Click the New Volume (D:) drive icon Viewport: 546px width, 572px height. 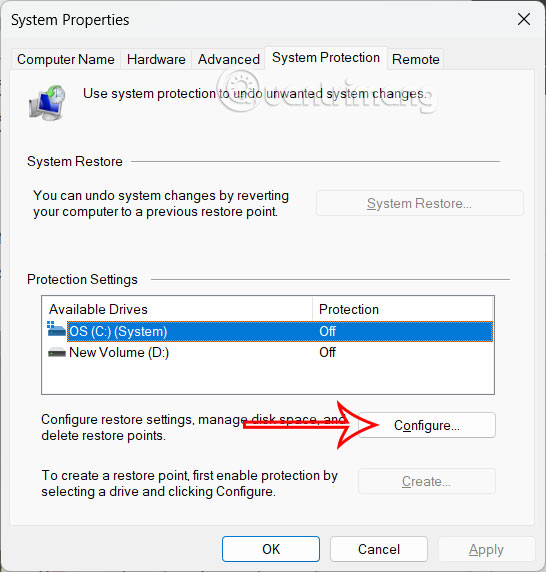click(x=57, y=353)
